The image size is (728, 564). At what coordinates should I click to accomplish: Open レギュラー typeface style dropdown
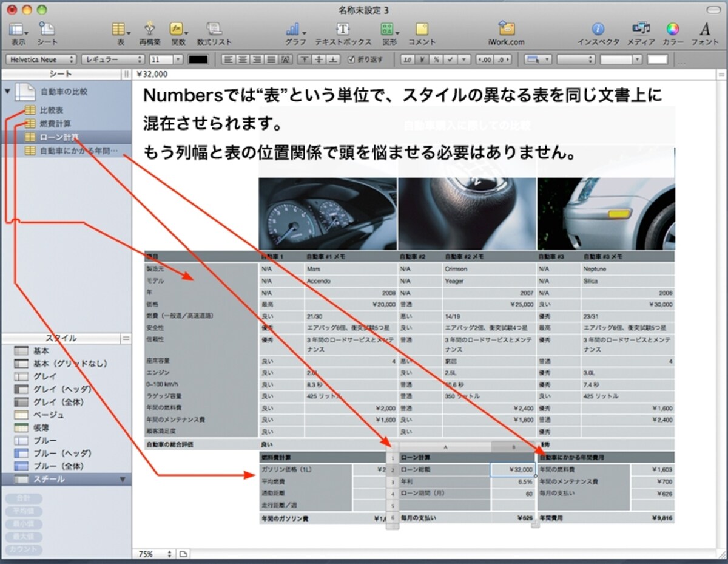click(113, 59)
